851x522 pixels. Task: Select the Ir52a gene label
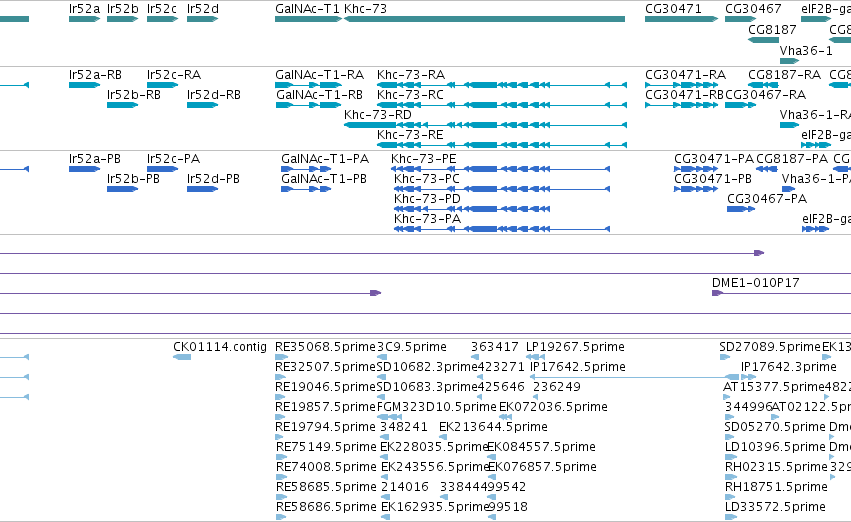pos(85,9)
